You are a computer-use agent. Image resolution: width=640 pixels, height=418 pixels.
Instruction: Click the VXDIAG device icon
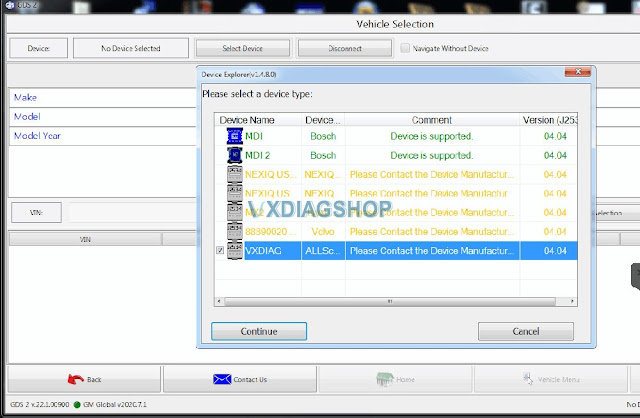point(235,250)
